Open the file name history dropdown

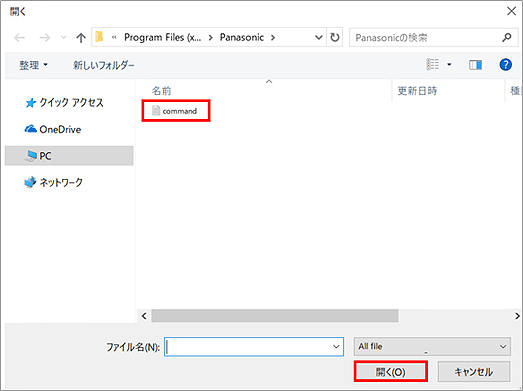(x=336, y=347)
